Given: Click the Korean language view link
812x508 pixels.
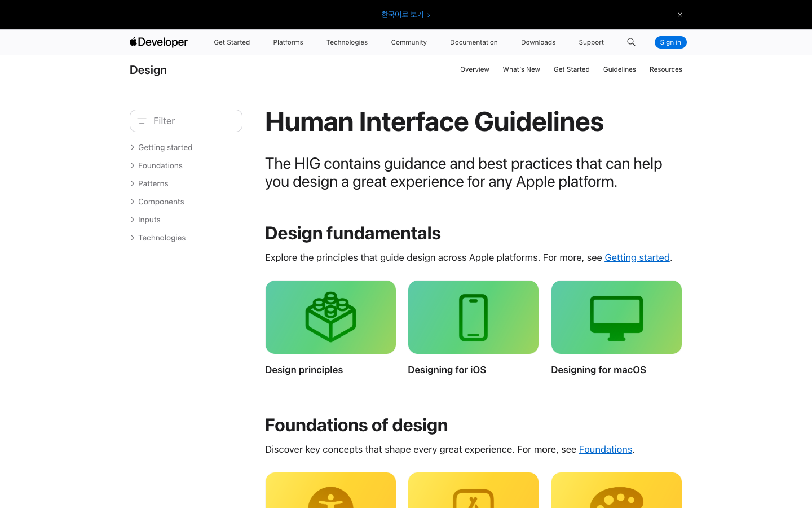Looking at the screenshot, I should [405, 15].
